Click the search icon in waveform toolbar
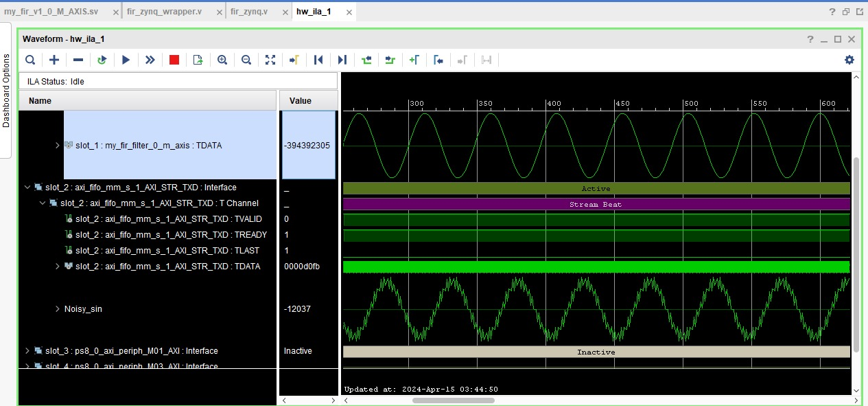This screenshot has width=868, height=406. pos(30,60)
